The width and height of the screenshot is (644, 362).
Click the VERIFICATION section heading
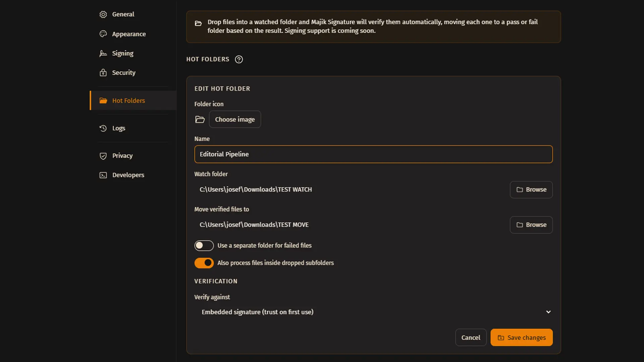(216, 282)
